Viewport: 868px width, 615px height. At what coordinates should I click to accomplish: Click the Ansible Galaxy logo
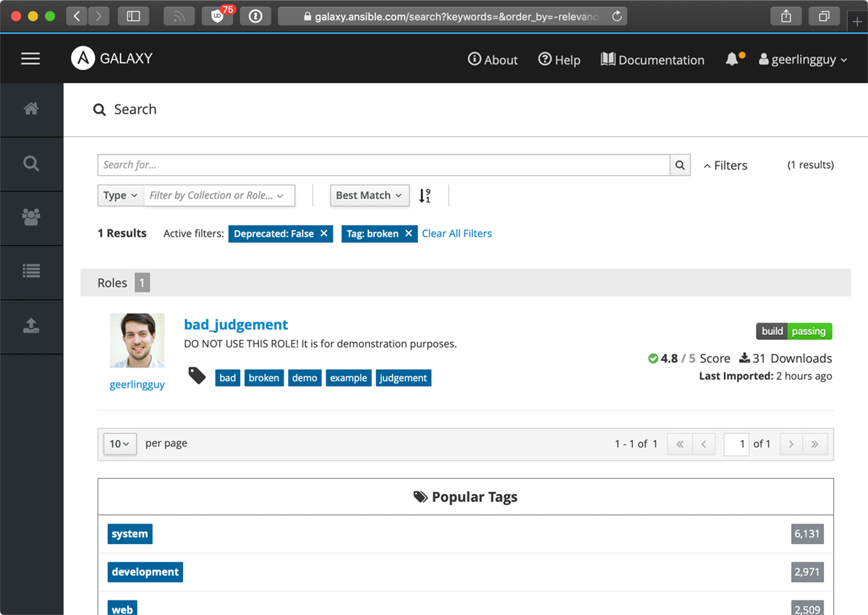click(112, 59)
